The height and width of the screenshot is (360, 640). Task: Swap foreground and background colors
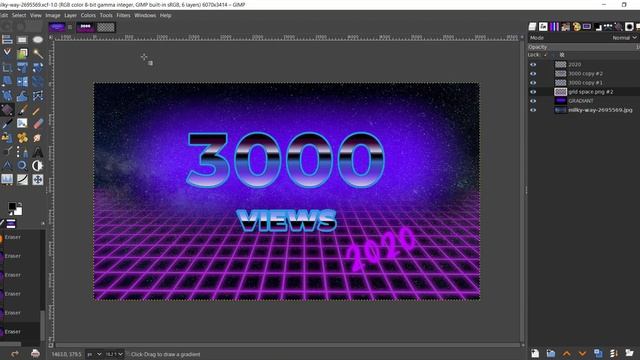pyautogui.click(x=20, y=204)
